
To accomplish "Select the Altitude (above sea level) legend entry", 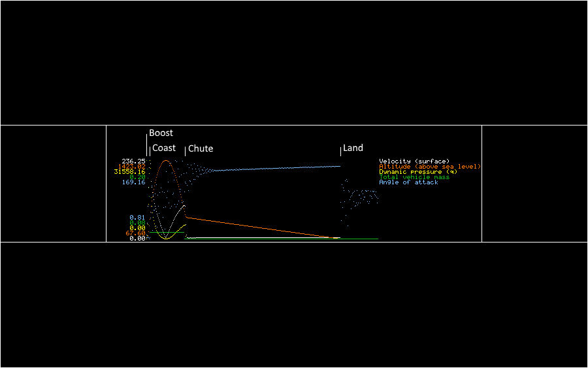I will click(x=430, y=167).
